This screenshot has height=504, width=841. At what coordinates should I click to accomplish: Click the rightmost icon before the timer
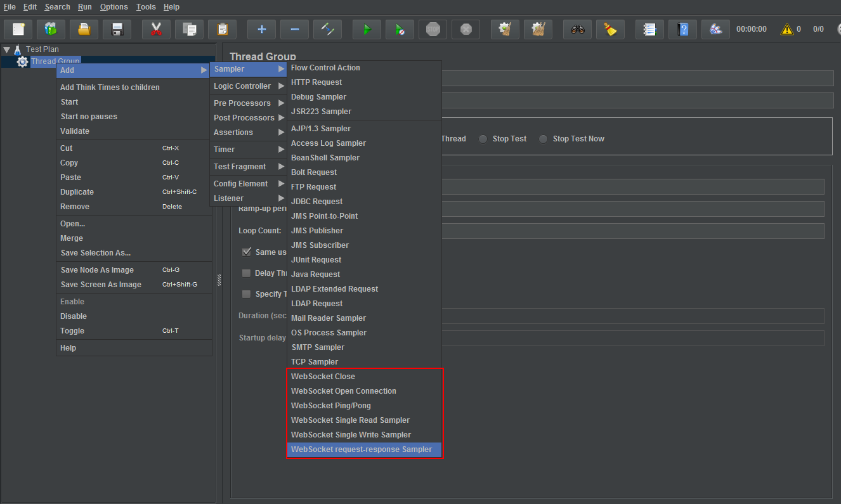(715, 29)
